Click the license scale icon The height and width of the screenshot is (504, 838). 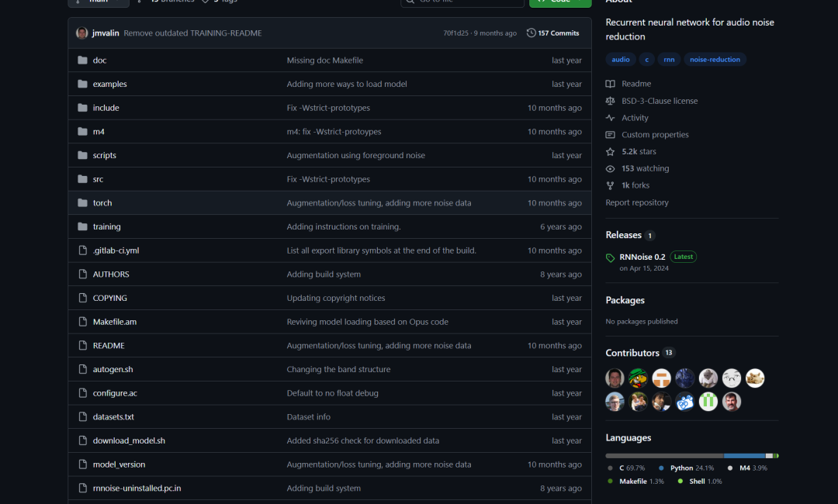(x=611, y=101)
